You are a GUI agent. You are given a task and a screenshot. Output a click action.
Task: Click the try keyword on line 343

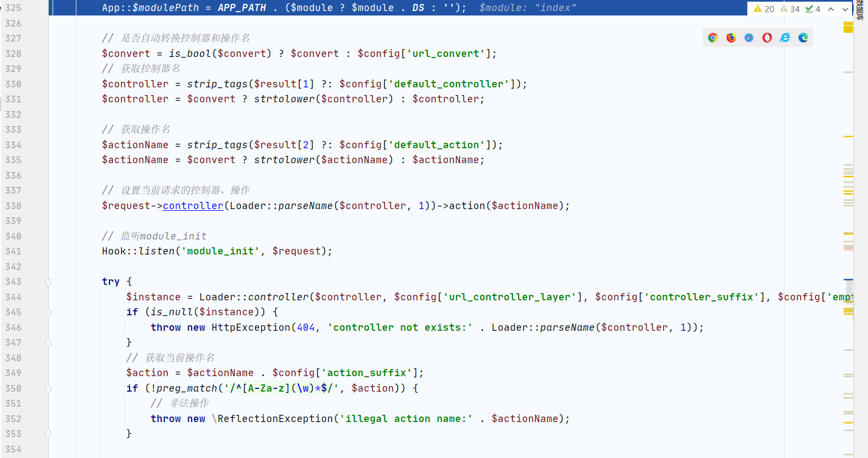tap(111, 282)
